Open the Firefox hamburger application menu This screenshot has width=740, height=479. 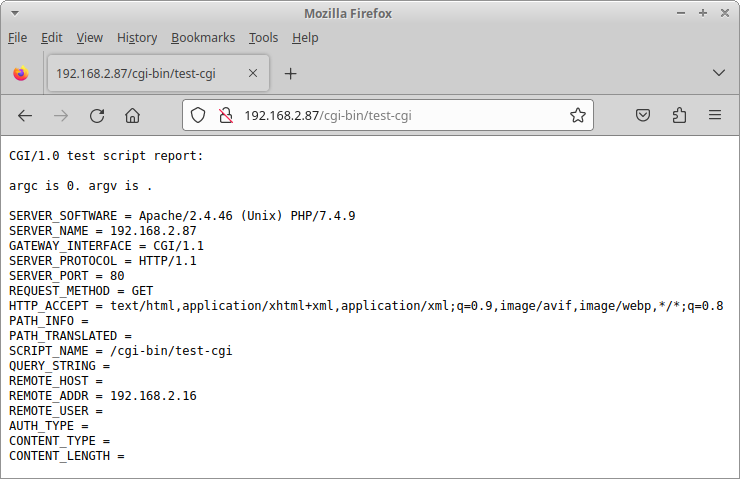tap(715, 115)
